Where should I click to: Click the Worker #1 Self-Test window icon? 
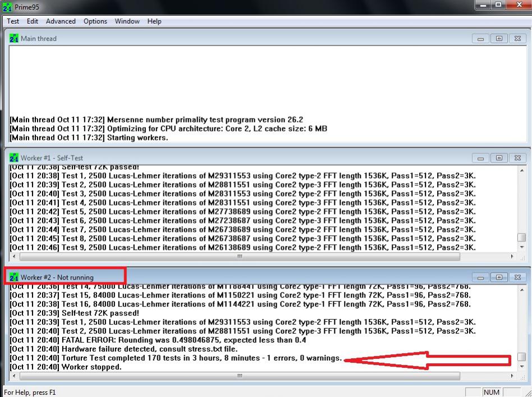(x=14, y=158)
